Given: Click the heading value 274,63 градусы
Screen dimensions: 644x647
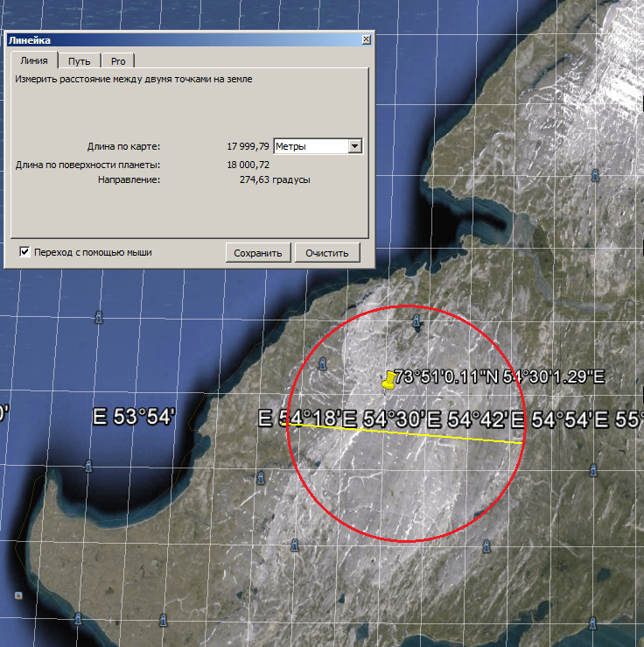Looking at the screenshot, I should click(x=275, y=179).
